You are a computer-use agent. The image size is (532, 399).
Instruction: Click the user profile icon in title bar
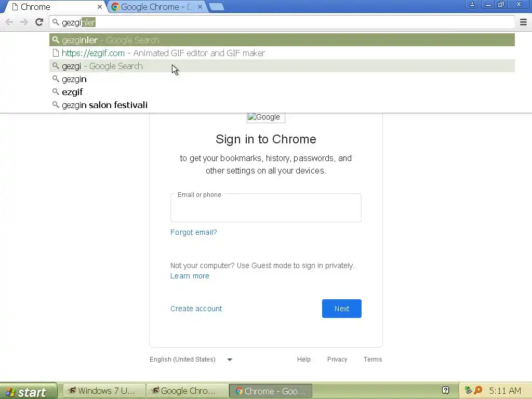click(x=472, y=4)
